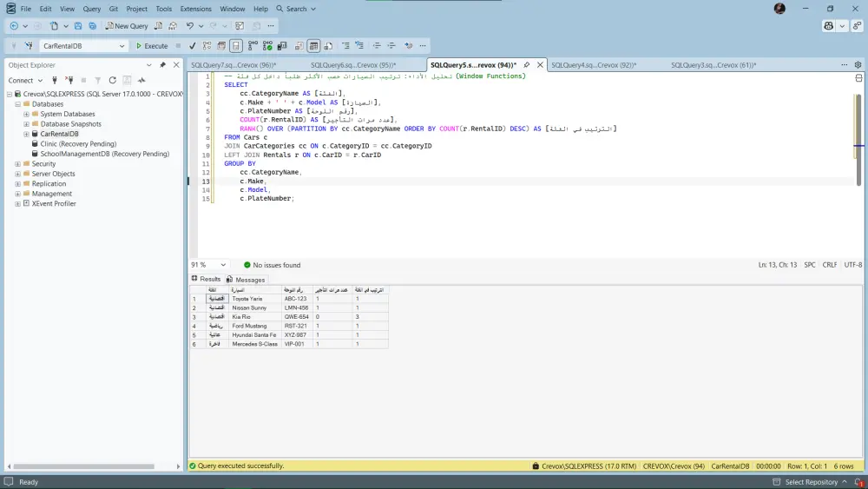Click the Parse checkmark icon

[x=192, y=46]
